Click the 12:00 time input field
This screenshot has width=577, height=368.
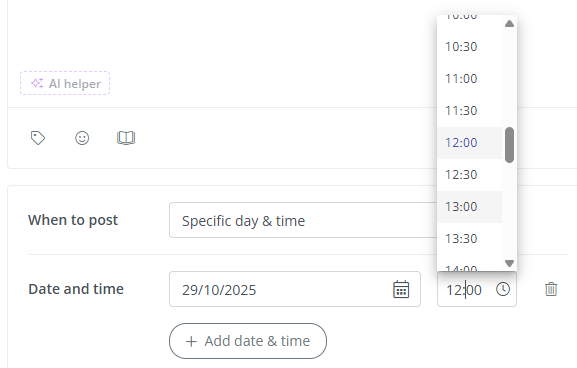coord(477,289)
